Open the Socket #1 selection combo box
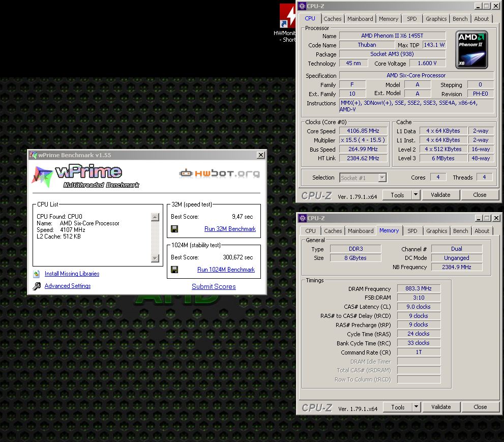The height and width of the screenshot is (442, 504). click(x=363, y=178)
